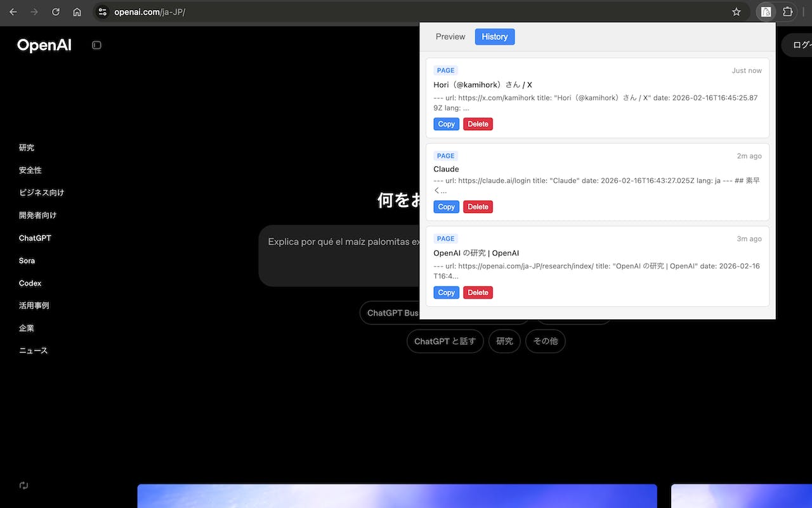Open the page-clipper extension icon
Viewport: 812px width, 508px height.
766,11
